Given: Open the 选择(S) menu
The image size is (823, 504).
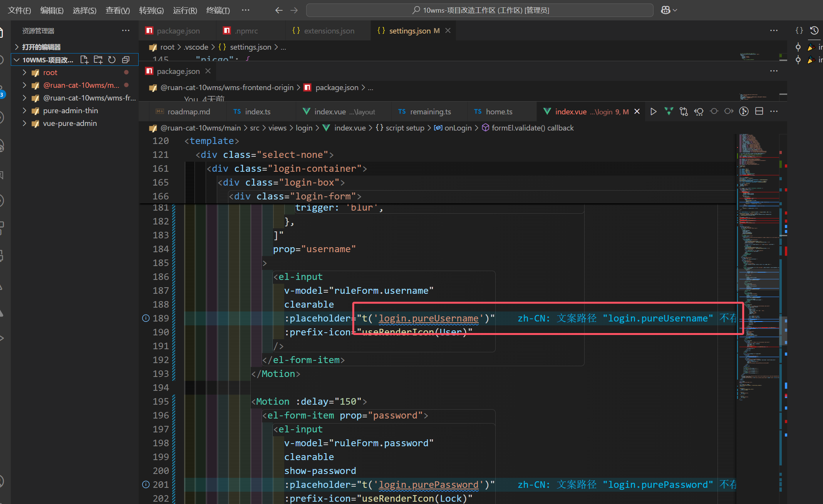Looking at the screenshot, I should point(85,10).
